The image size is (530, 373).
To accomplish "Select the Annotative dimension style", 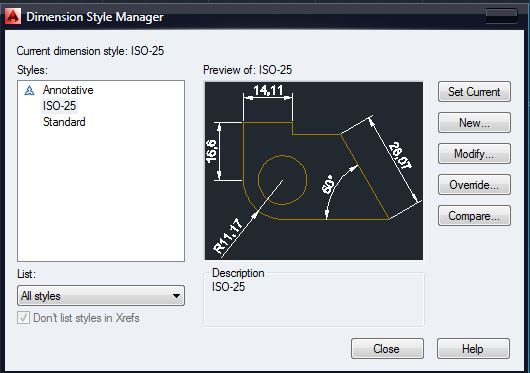I will coord(68,90).
